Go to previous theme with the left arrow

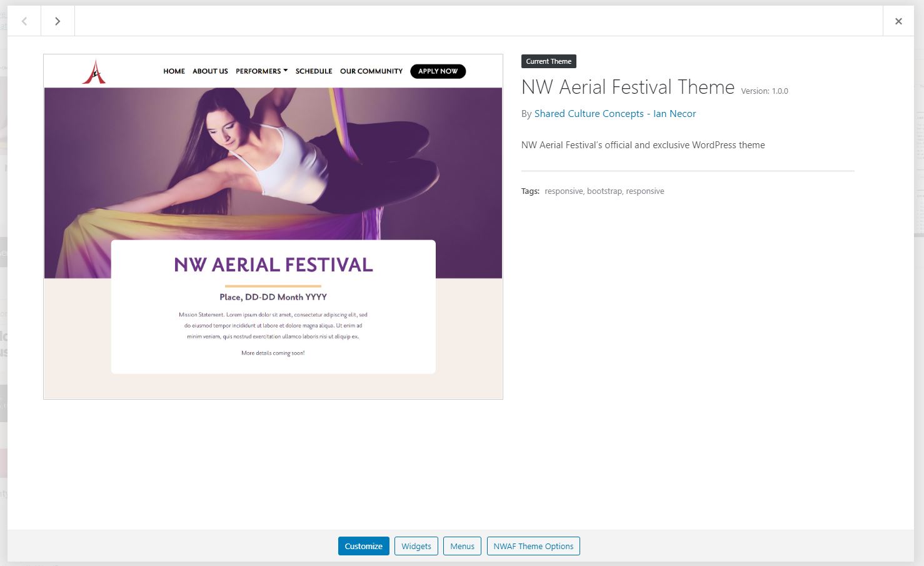coord(24,21)
